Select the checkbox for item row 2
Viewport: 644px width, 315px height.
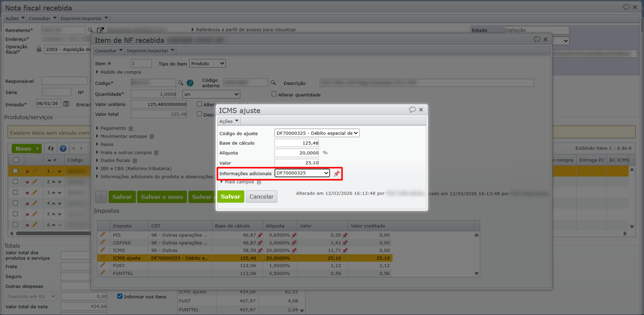15,181
